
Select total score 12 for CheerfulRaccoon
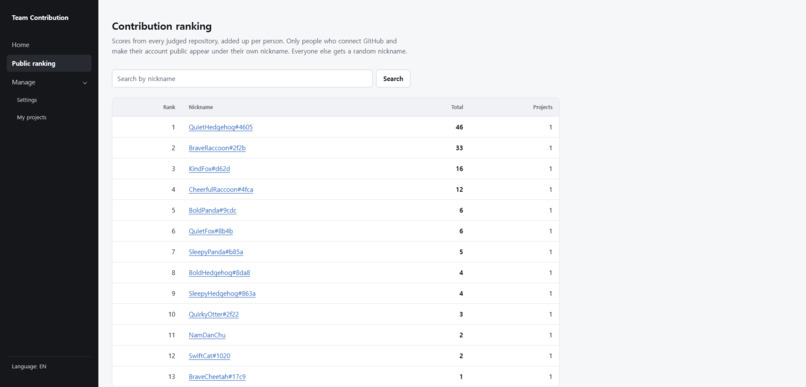[x=459, y=190]
